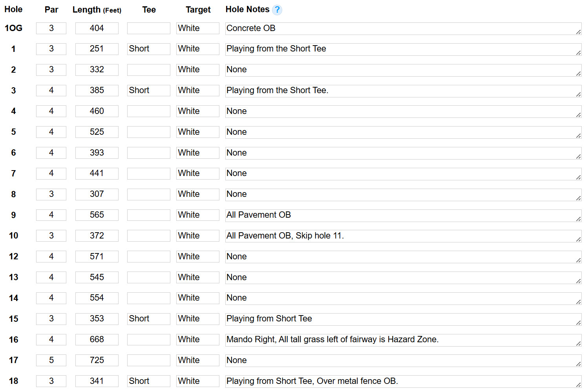This screenshot has height=389, width=588.
Task: Click the resize handle of the Concrete OB notes
Action: pyautogui.click(x=578, y=32)
